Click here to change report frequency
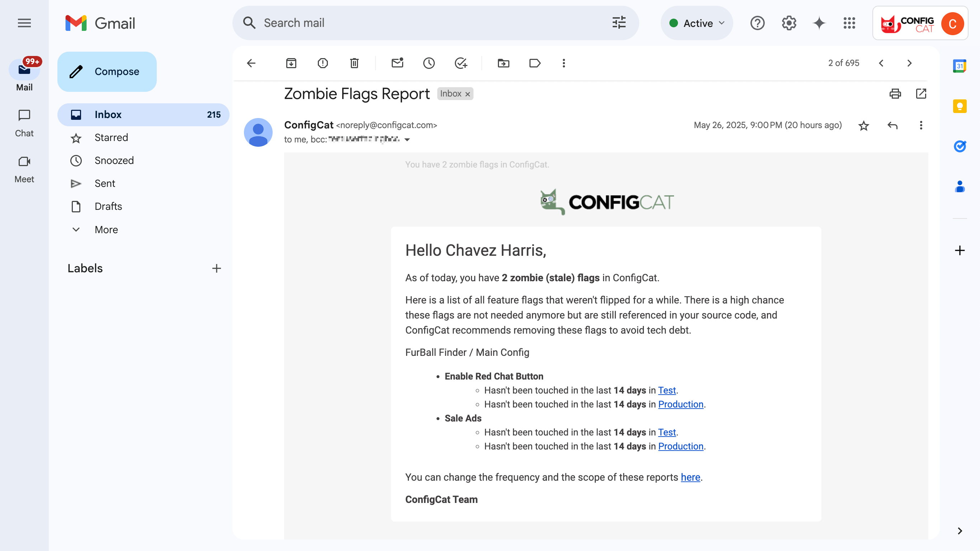 click(x=691, y=477)
